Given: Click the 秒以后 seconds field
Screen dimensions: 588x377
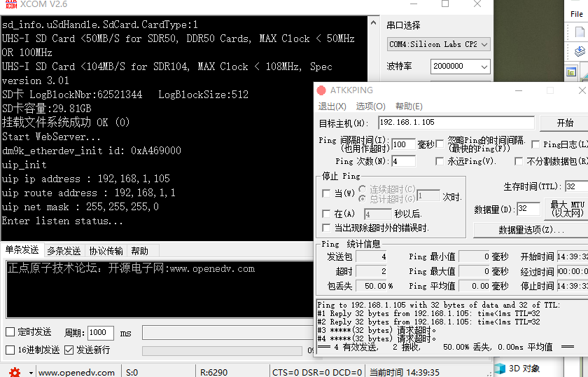Looking at the screenshot, I should 378,214.
